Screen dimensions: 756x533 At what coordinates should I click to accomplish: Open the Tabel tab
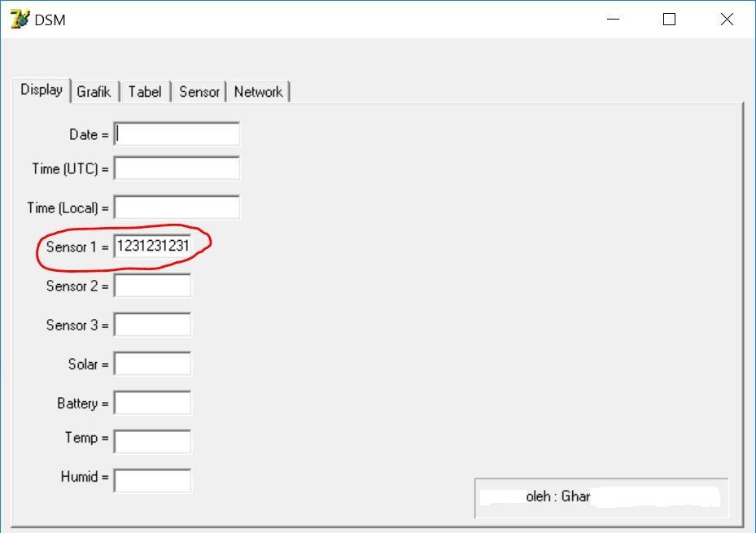(145, 92)
